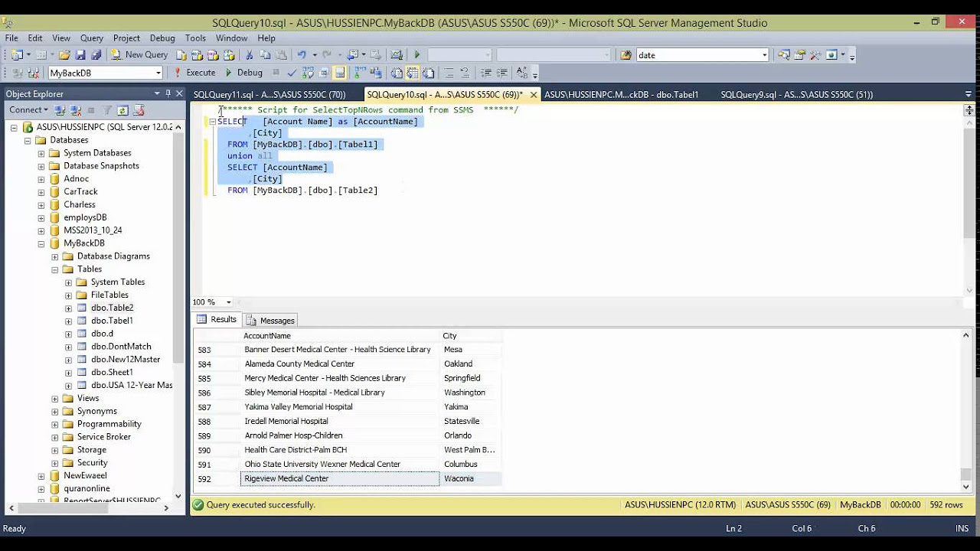Viewport: 980px width, 551px height.
Task: Click the Open File folder icon
Action: pyautogui.click(x=64, y=55)
